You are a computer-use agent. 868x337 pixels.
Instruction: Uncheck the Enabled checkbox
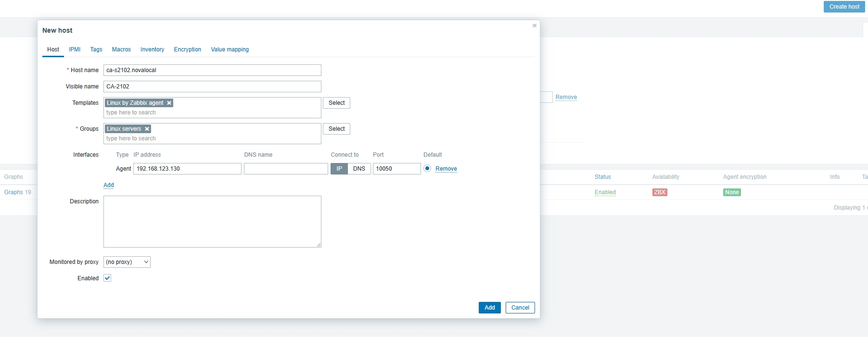click(x=107, y=278)
